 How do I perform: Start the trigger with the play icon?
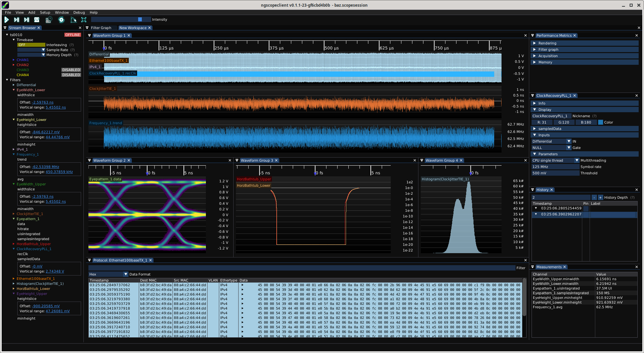coord(6,20)
